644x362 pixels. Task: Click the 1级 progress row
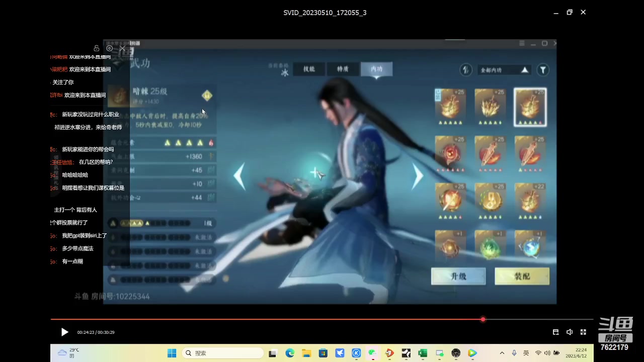pyautogui.click(x=162, y=223)
